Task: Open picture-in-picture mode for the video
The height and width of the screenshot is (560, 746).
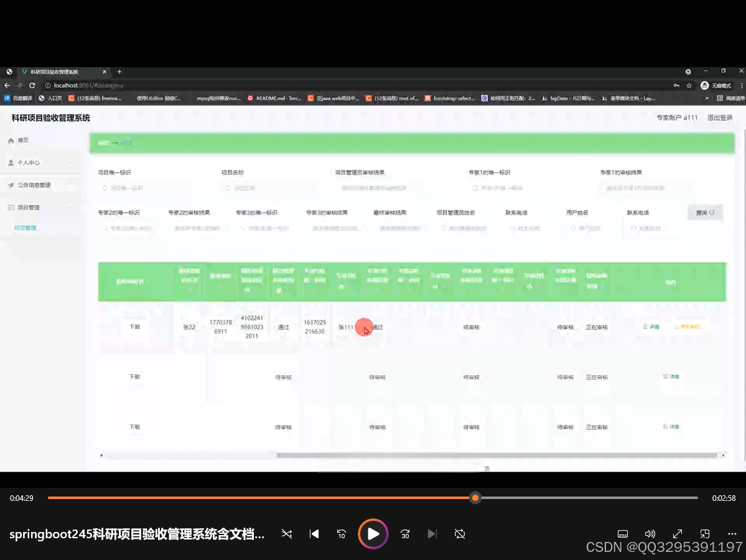Action: click(705, 534)
